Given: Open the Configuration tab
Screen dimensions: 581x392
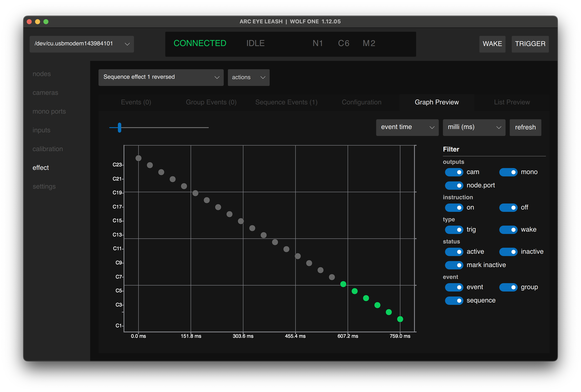Looking at the screenshot, I should [361, 102].
